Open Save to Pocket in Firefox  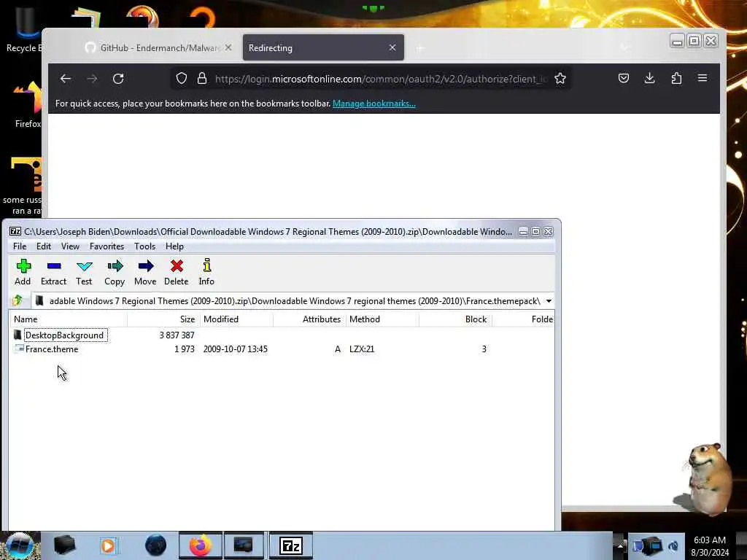623,78
